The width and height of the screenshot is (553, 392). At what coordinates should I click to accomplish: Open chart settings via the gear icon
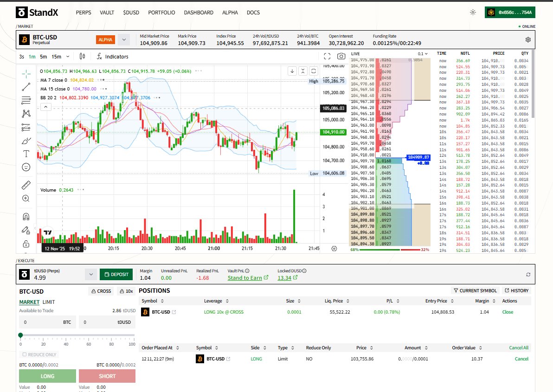pos(528,39)
